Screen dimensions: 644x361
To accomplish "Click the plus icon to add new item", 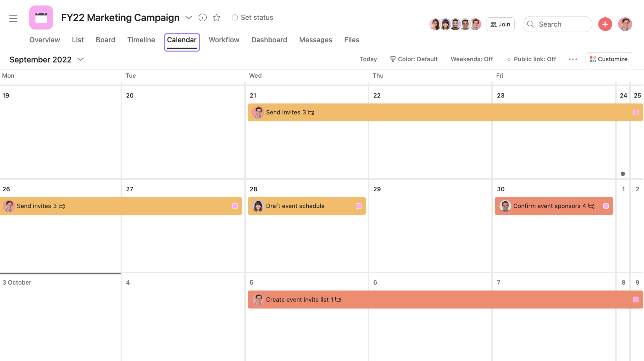I will [x=605, y=24].
